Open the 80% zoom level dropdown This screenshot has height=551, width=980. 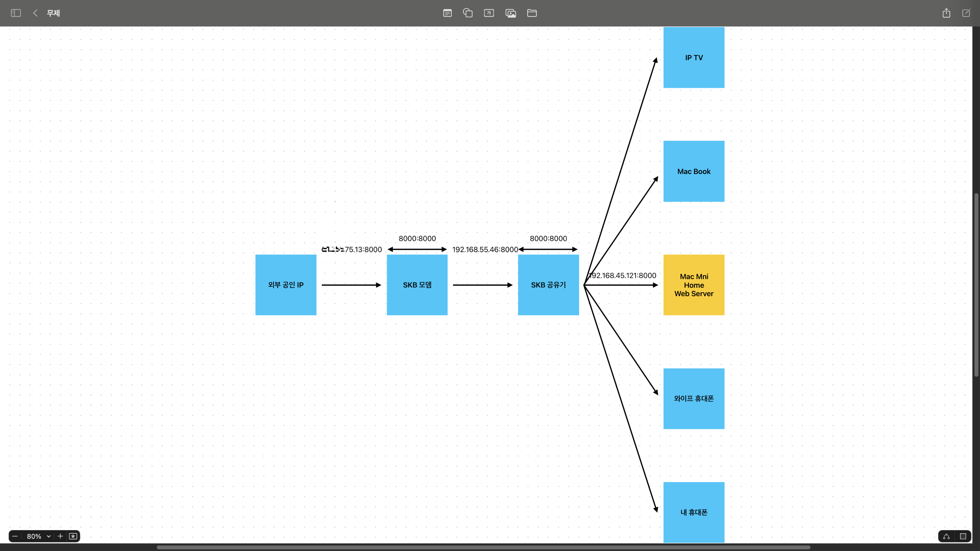(x=38, y=536)
